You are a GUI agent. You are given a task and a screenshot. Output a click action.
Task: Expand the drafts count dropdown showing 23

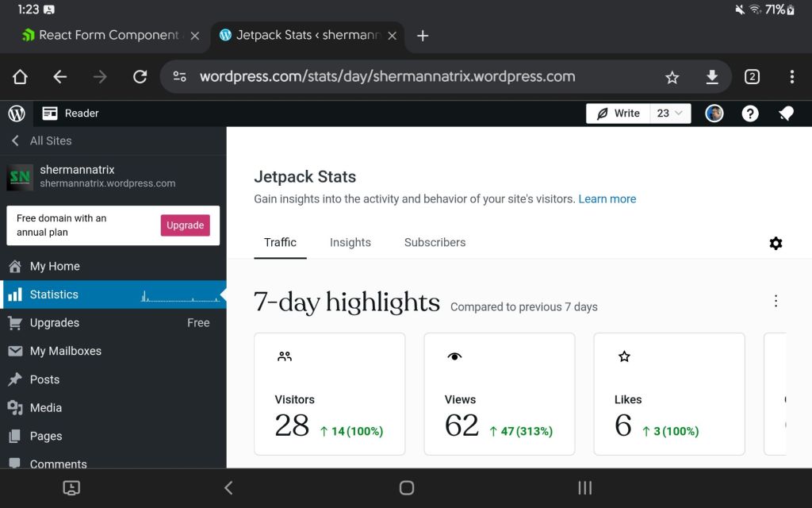[670, 114]
